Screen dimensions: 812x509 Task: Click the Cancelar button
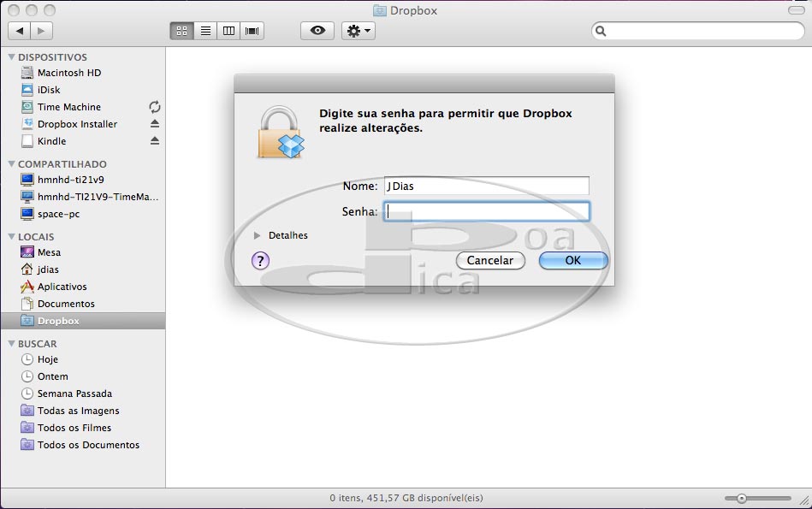pyautogui.click(x=490, y=260)
